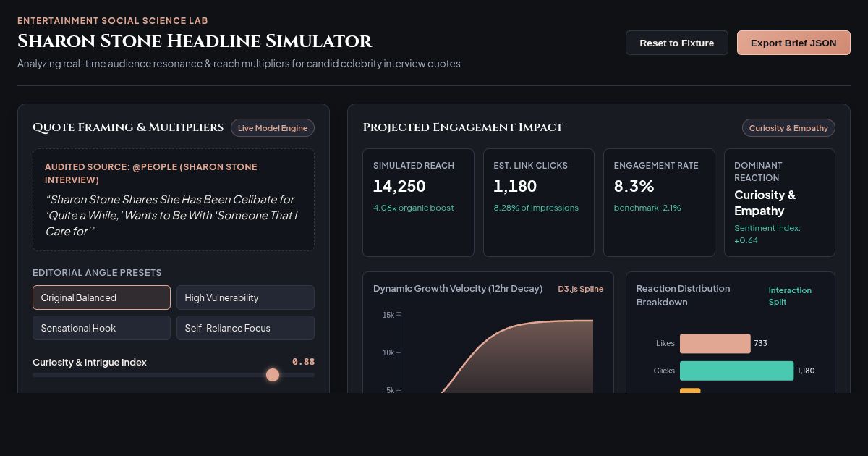Click the Sharon Stone Headline Simulator title
The image size is (868, 456).
tap(195, 41)
